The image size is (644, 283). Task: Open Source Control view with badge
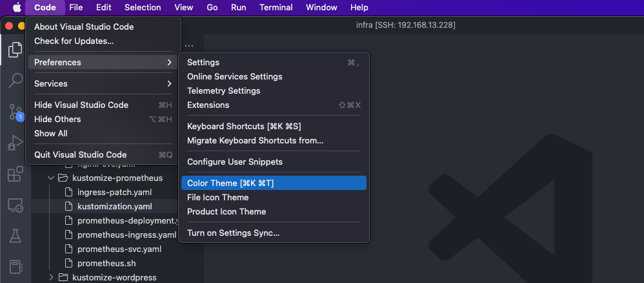15,112
